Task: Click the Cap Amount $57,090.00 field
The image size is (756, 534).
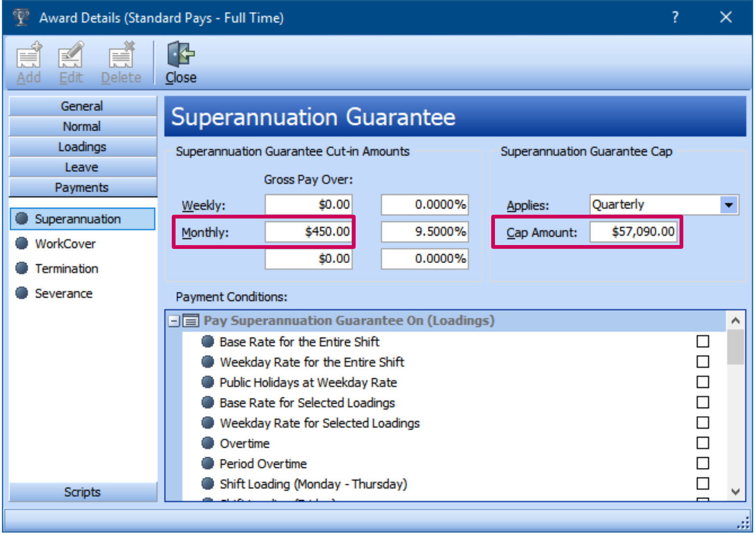Action: [x=633, y=232]
